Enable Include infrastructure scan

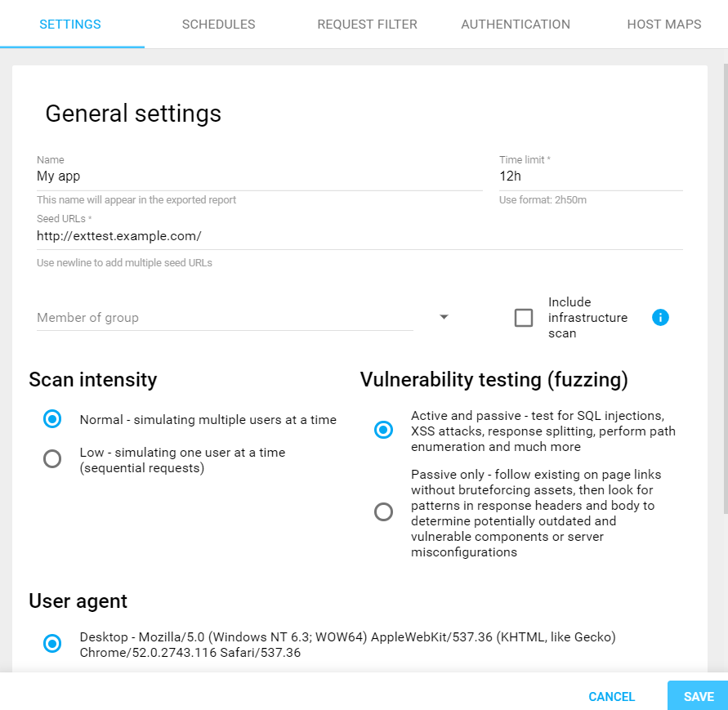(524, 318)
